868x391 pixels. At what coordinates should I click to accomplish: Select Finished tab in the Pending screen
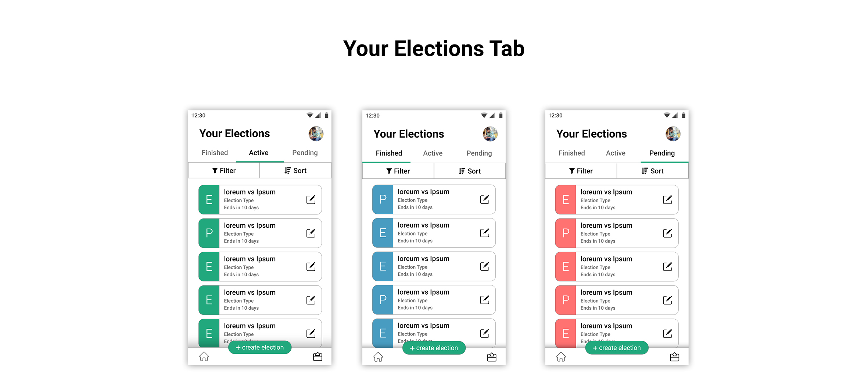click(x=571, y=153)
